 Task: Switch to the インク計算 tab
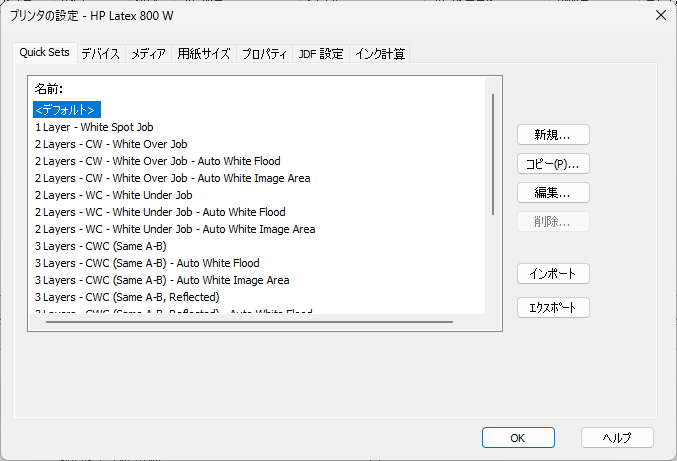click(x=380, y=54)
